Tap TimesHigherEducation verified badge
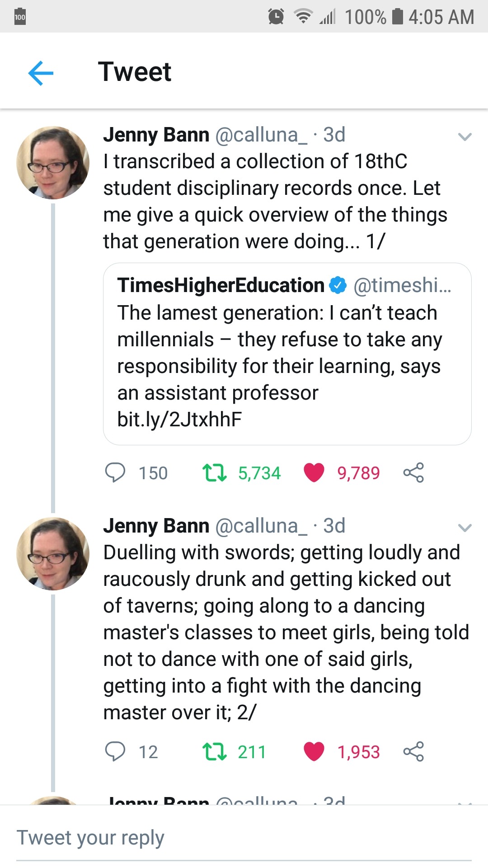Viewport: 488px width, 868px height. (x=338, y=285)
